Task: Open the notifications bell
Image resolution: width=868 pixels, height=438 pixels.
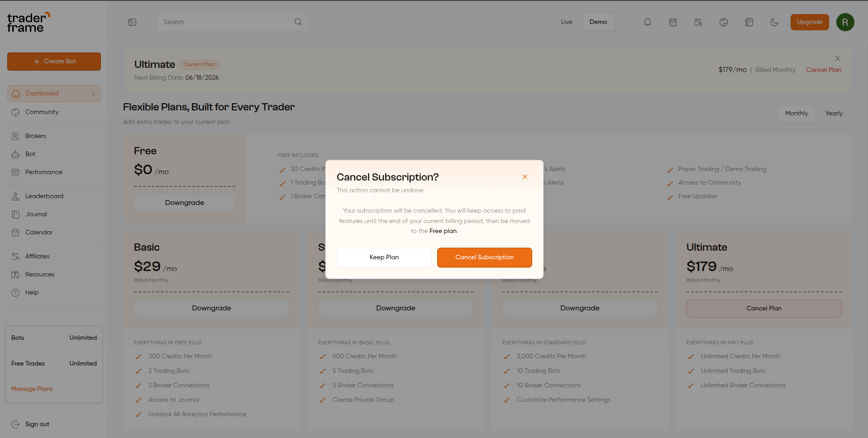Action: coord(648,22)
